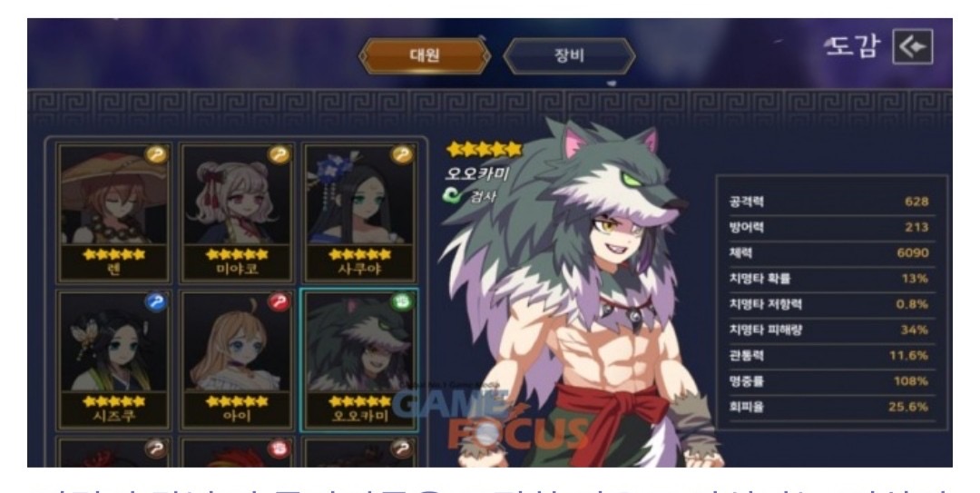Select the 렌 character portrait
This screenshot has height=493, width=980.
[113, 212]
